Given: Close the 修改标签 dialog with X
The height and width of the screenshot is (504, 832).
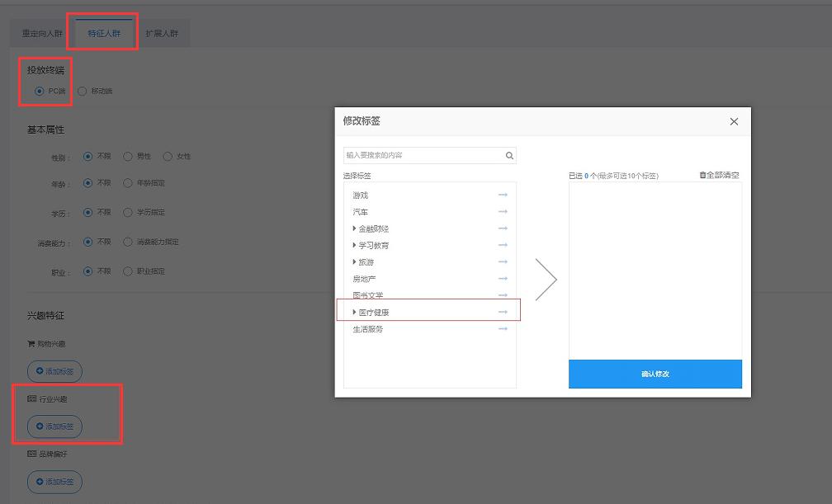Looking at the screenshot, I should (x=734, y=121).
